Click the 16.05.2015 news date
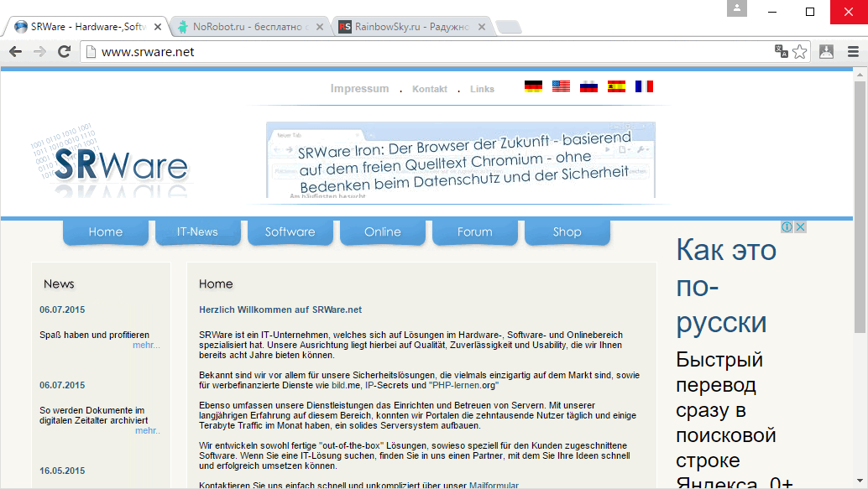The width and height of the screenshot is (868, 489). 62,471
